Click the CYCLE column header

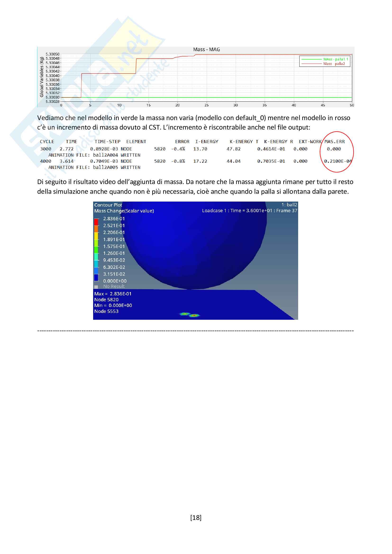click(47, 142)
